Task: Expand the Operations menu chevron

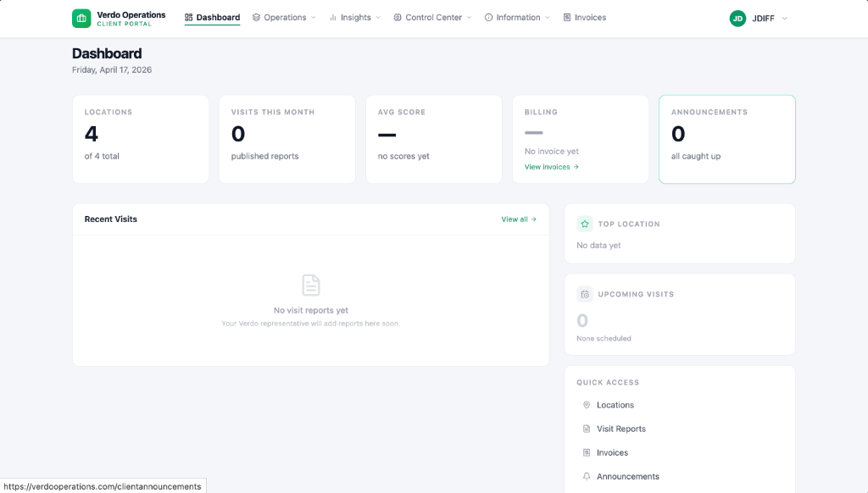Action: (x=314, y=18)
